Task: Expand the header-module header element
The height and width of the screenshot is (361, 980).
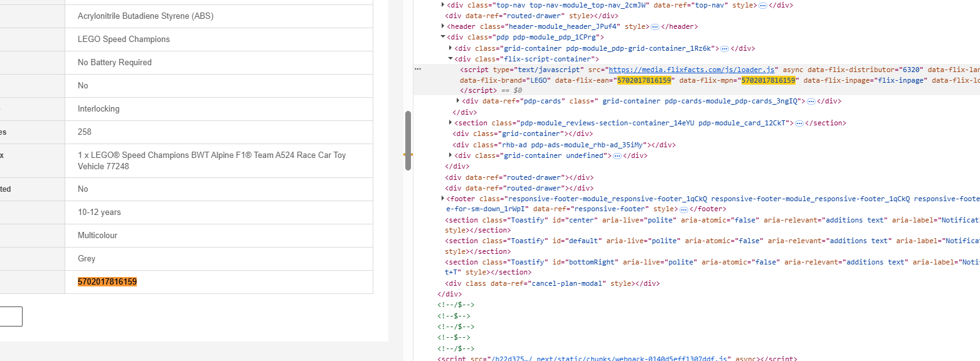Action: point(444,26)
